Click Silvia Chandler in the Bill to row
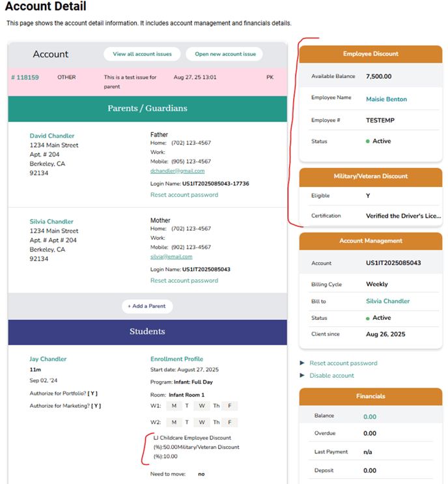 [387, 301]
